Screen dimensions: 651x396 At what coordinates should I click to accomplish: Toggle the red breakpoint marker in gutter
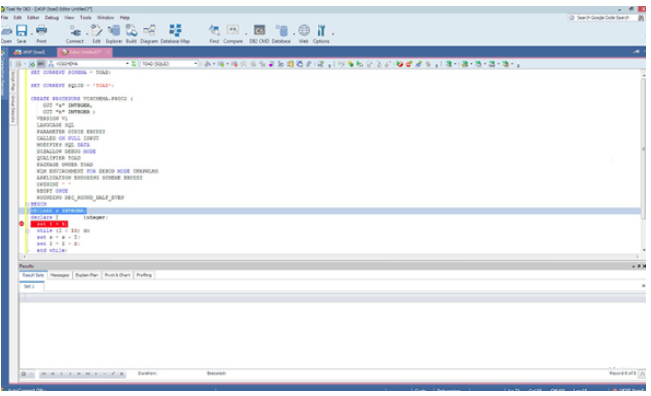22,224
